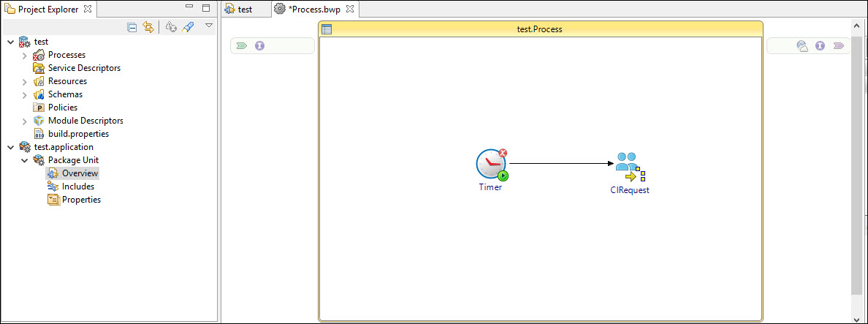Click the purple I icon in right panel
Image resolution: width=868 pixels, height=324 pixels.
(x=821, y=46)
